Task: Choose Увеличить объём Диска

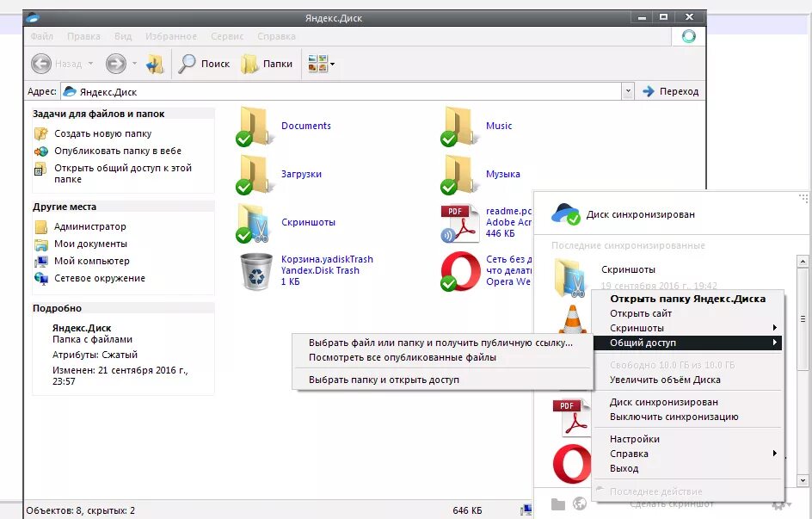Action: (x=687, y=380)
